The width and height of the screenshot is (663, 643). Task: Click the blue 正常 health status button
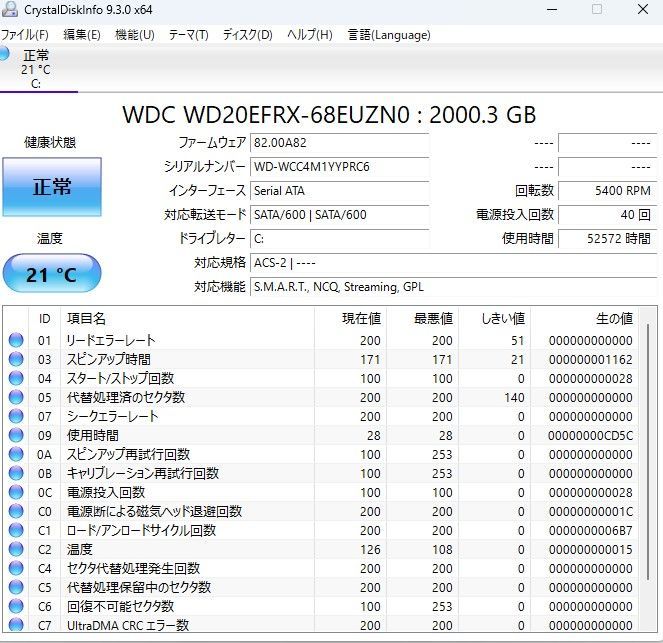click(52, 187)
